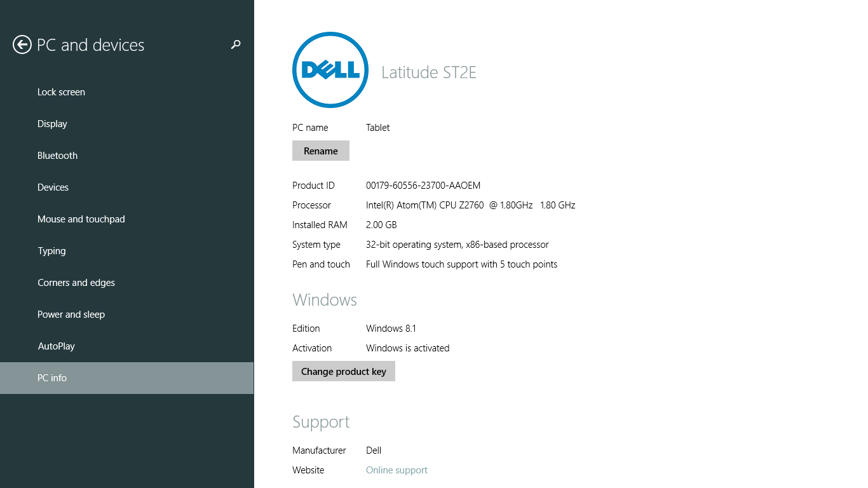This screenshot has height=488, width=868.
Task: Open AutoPlay settings
Action: pos(57,346)
